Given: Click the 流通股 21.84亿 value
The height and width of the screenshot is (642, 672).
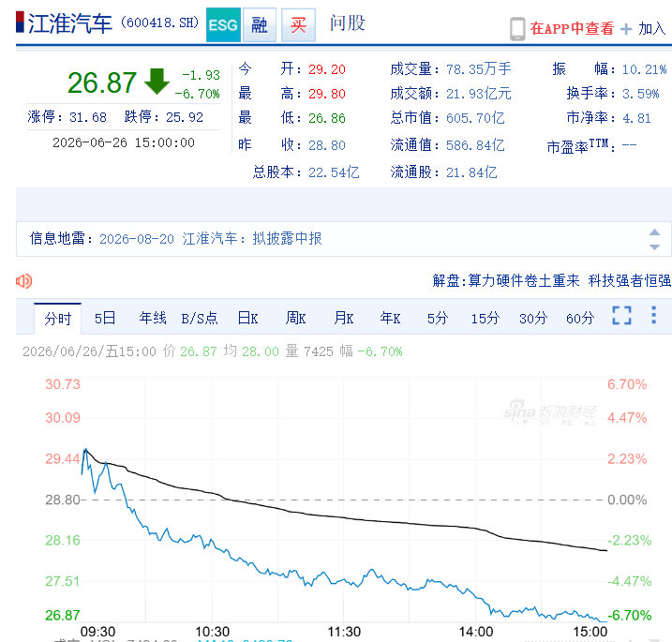Looking at the screenshot, I should tap(471, 172).
